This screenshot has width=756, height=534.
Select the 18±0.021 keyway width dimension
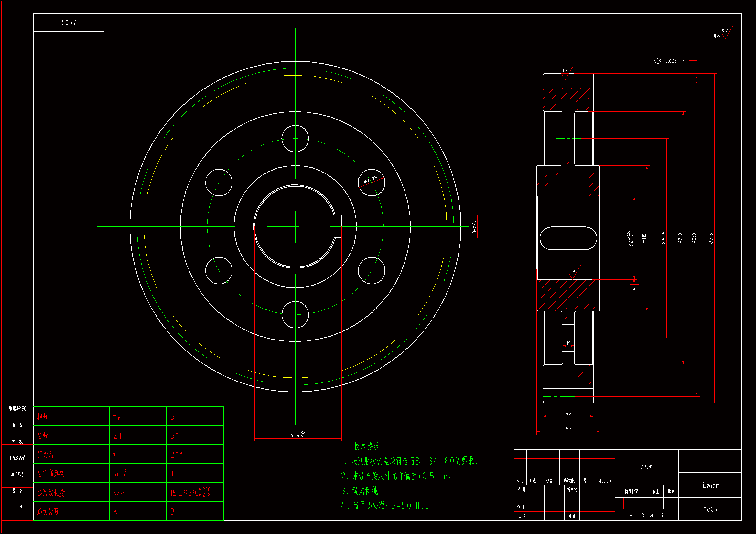(474, 226)
